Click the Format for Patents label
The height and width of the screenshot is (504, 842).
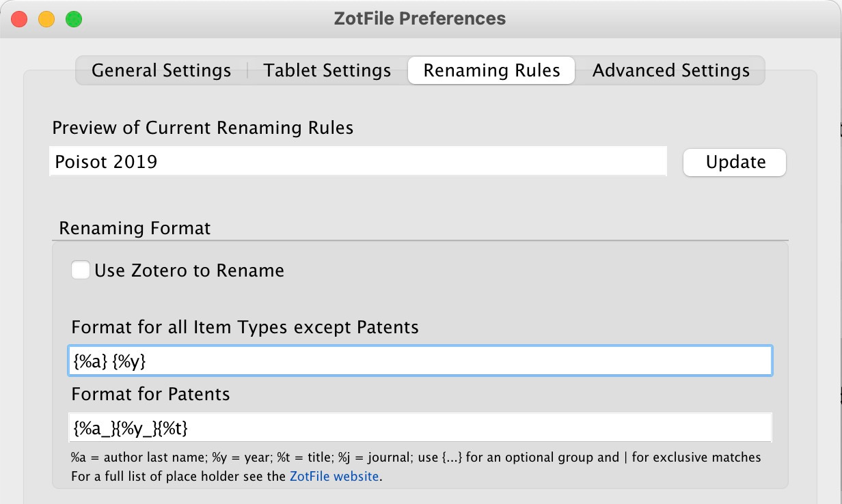tap(150, 394)
